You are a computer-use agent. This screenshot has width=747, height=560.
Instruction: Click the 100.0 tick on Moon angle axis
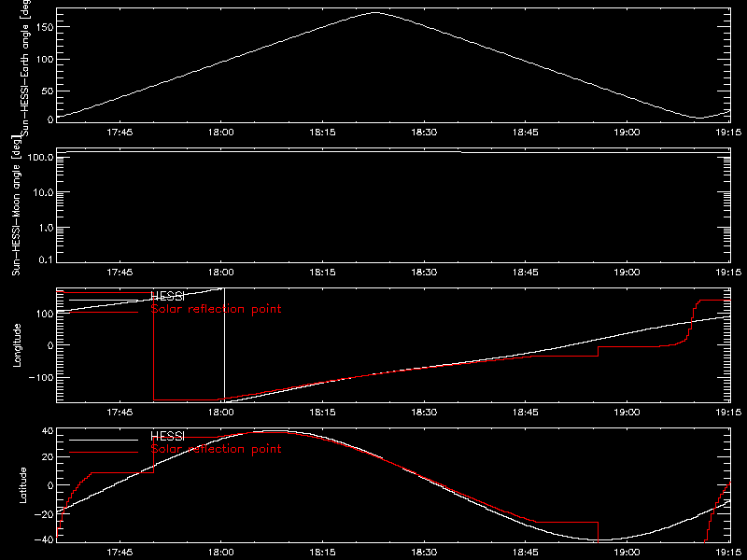pyautogui.click(x=40, y=157)
